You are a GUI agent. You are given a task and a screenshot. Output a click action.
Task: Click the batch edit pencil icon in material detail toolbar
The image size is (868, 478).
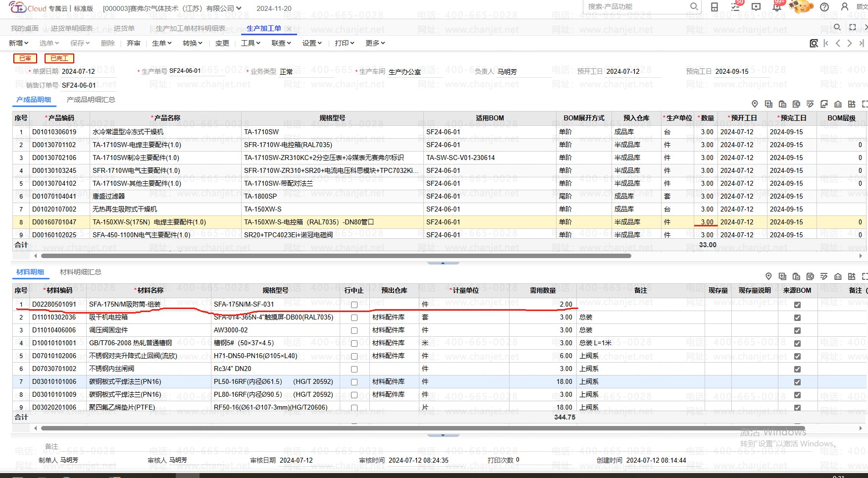(x=824, y=276)
